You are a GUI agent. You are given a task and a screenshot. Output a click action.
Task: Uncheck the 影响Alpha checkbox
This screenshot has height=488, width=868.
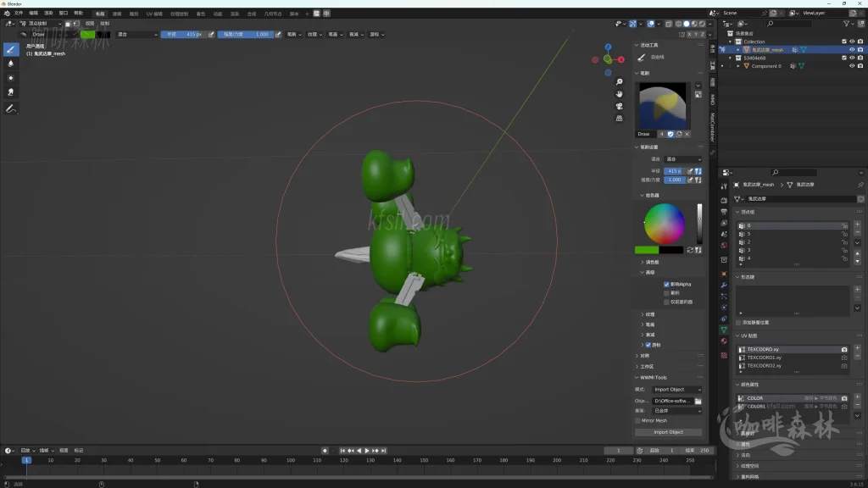click(x=666, y=285)
